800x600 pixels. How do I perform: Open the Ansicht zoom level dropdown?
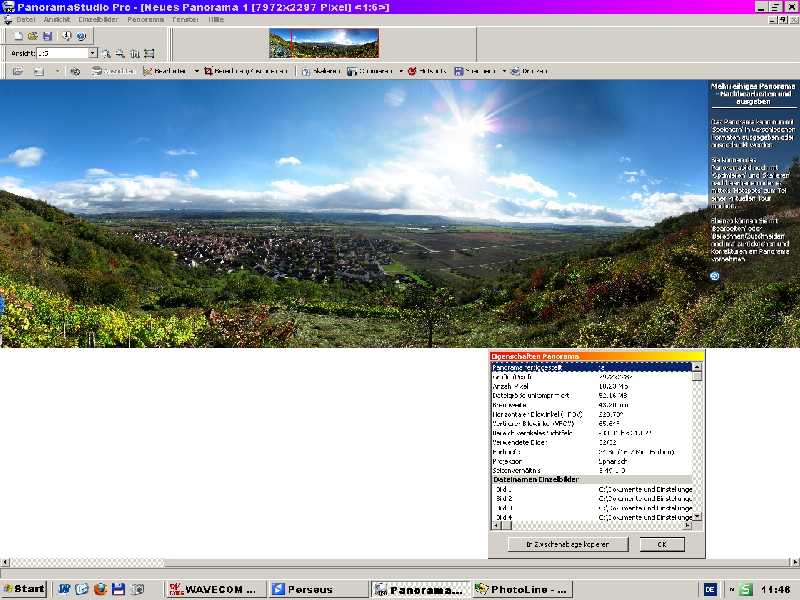(93, 53)
